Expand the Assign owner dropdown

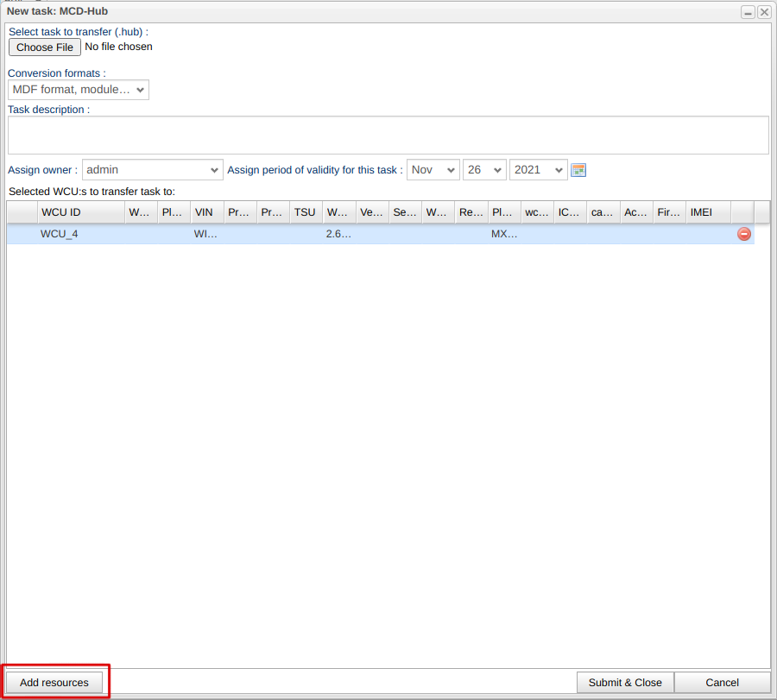coord(153,170)
